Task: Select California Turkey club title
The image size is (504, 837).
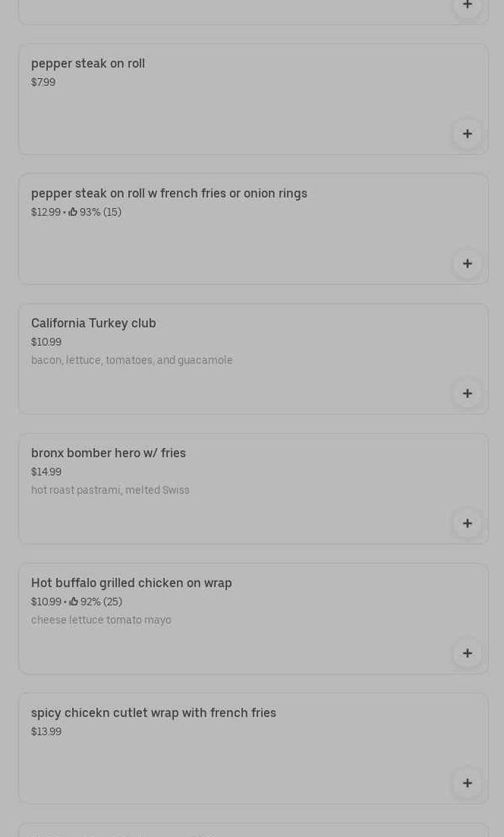Action: pos(93,323)
